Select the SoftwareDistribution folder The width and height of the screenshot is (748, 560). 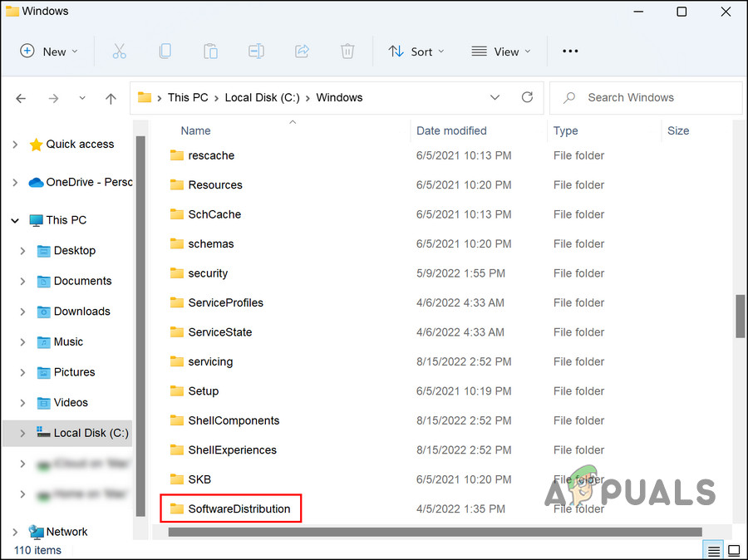230,508
